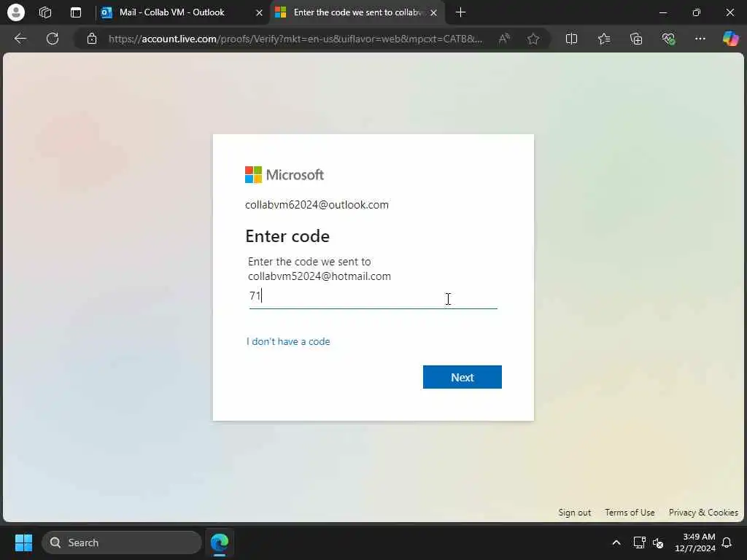The width and height of the screenshot is (747, 560).
Task: Click the taskbar Search box
Action: [122, 542]
